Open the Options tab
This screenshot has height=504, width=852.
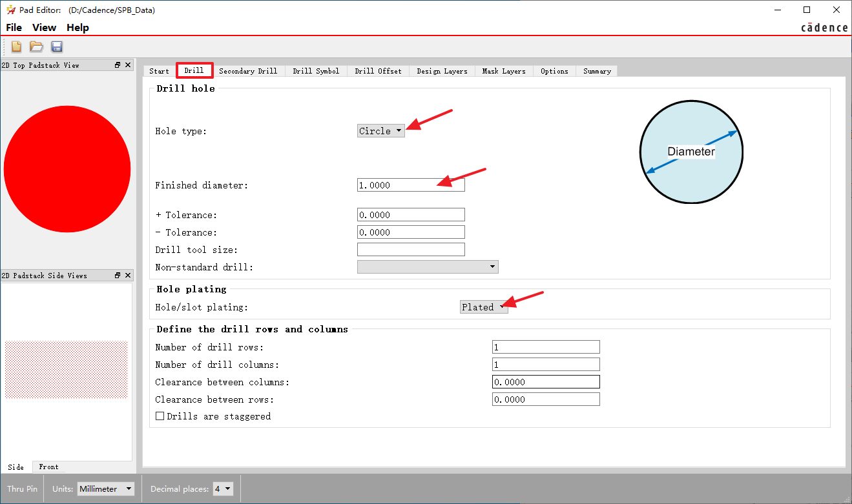pos(554,71)
